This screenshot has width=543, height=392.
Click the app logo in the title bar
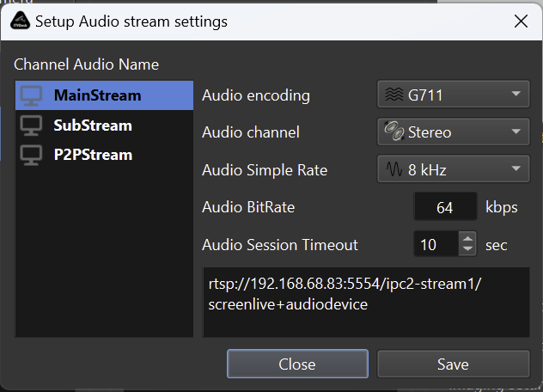(x=18, y=20)
